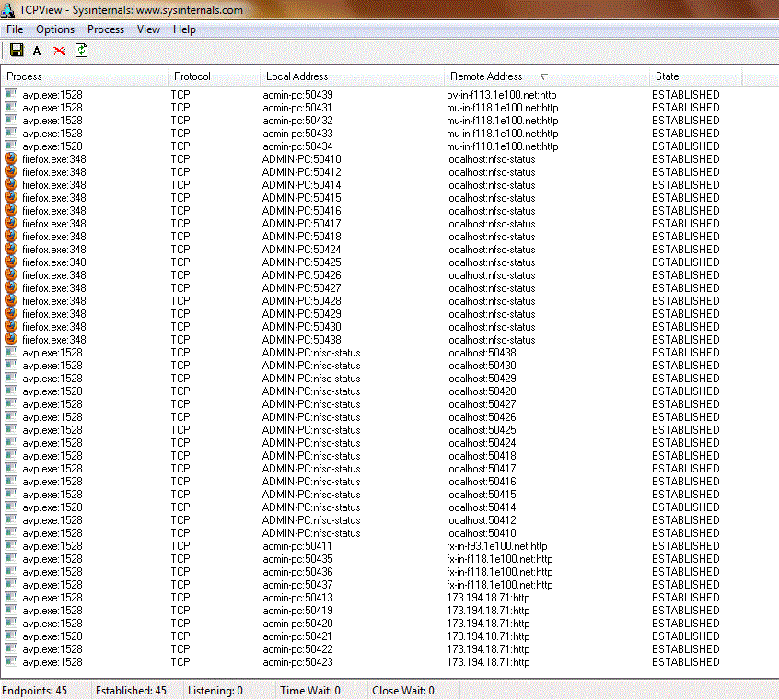This screenshot has width=779, height=700.
Task: Select the admin-pc:50433 local address cell
Action: pos(297,134)
